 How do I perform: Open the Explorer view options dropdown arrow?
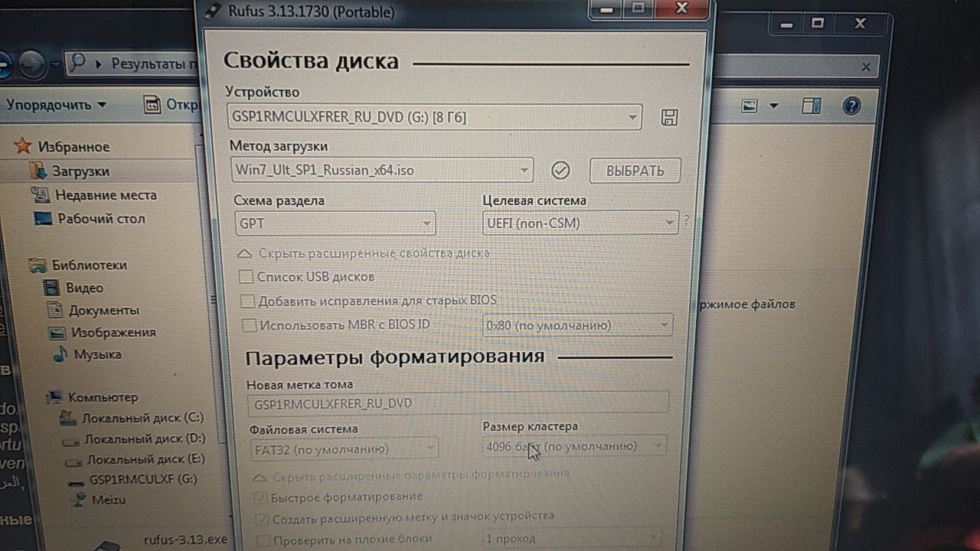[773, 106]
